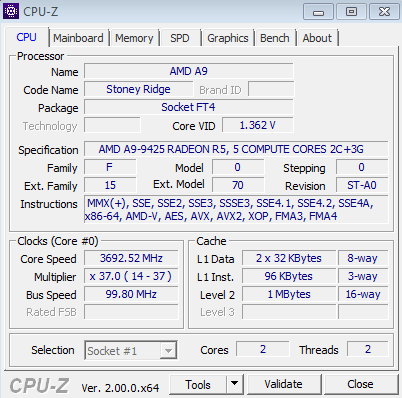
Task: Click the L1 Inst. size 96 KBytes
Action: [x=289, y=276]
